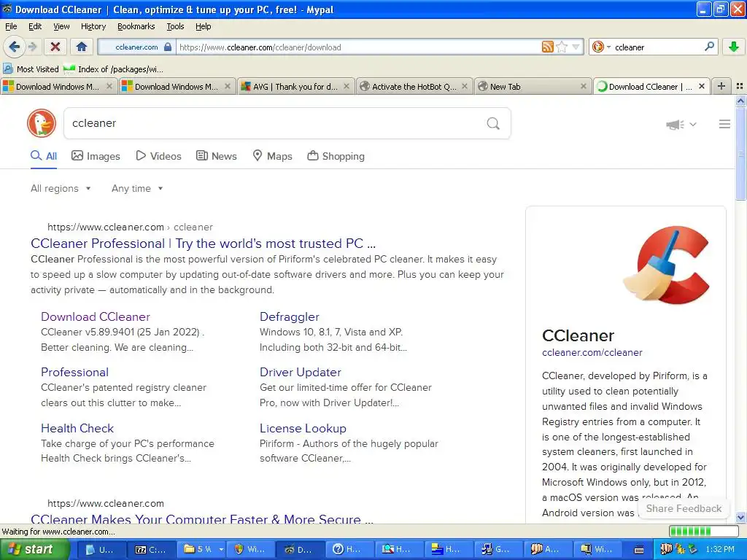Image resolution: width=747 pixels, height=560 pixels.
Task: Open the File menu
Action: pyautogui.click(x=11, y=26)
